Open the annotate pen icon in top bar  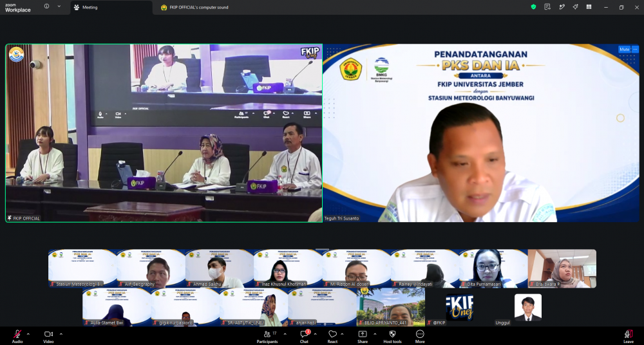pos(562,6)
